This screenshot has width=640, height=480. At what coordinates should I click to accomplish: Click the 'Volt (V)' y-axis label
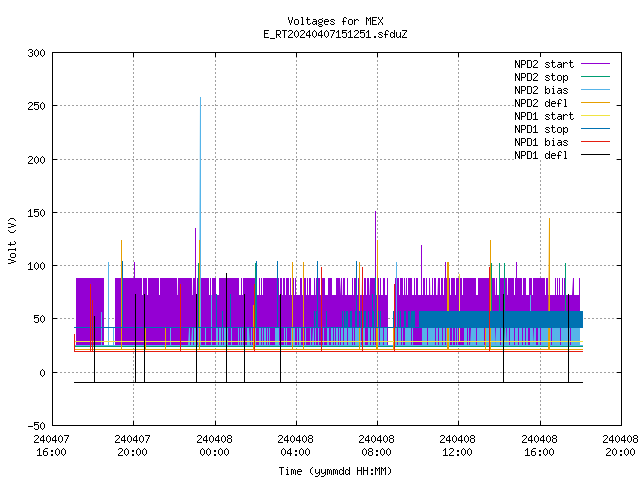click(x=12, y=240)
